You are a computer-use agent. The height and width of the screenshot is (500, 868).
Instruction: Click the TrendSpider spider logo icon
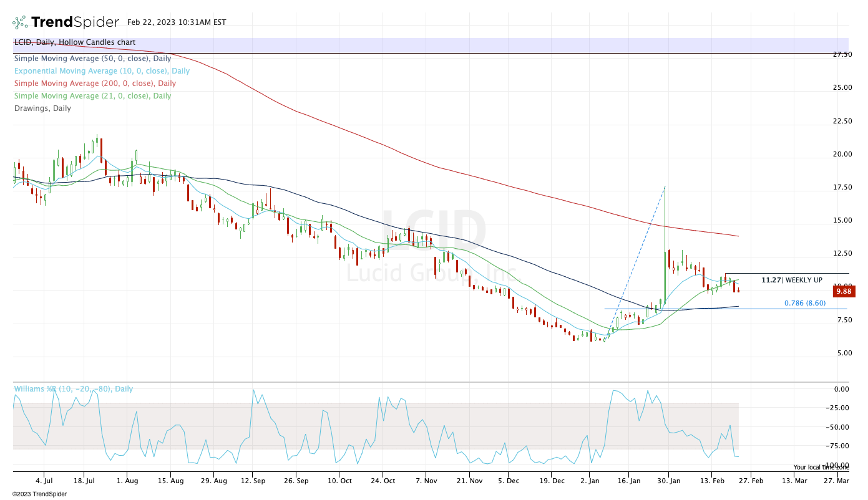tap(21, 22)
